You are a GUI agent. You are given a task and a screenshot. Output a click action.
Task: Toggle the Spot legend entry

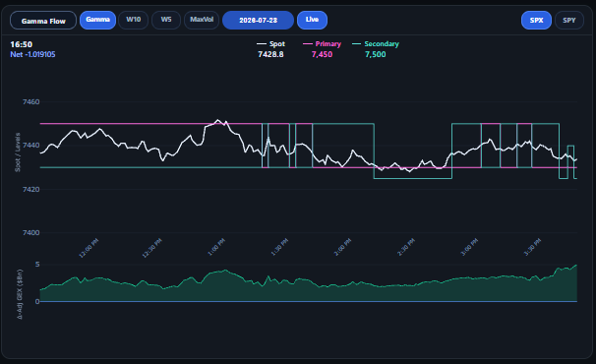270,44
